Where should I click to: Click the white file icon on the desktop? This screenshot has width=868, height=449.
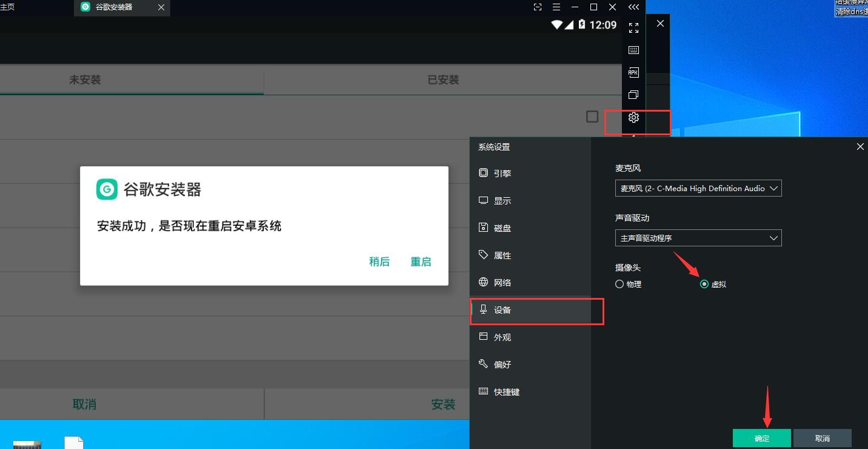point(74,442)
